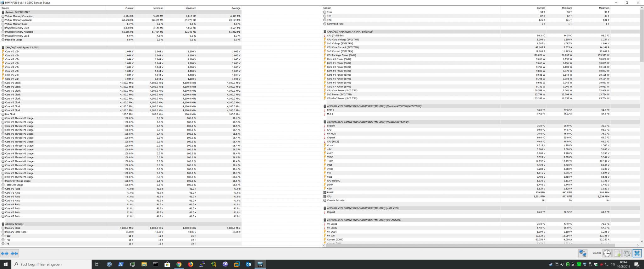The image size is (644, 269).
Task: Click the expand columns arrows button
Action: click(5, 253)
